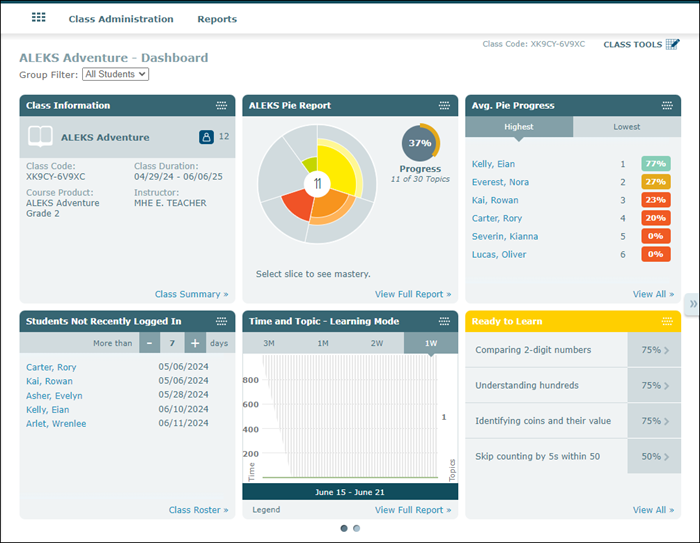This screenshot has height=543, width=700.
Task: Click the student count lock icon
Action: pyautogui.click(x=206, y=137)
